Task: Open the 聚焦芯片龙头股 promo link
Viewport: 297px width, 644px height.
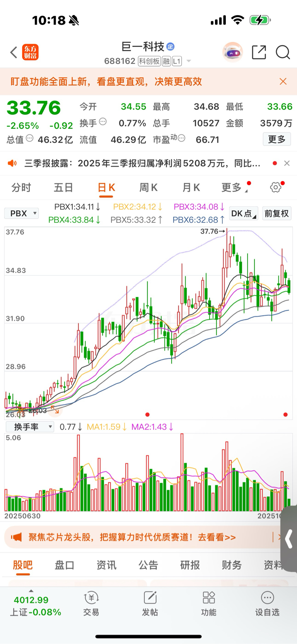Action: [x=132, y=537]
